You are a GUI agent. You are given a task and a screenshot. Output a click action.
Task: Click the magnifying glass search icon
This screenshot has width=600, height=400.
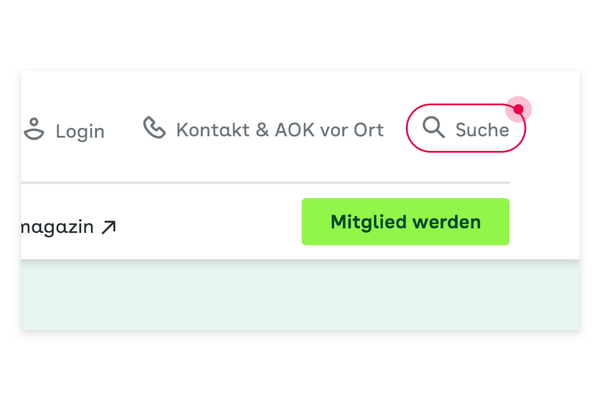point(434,127)
